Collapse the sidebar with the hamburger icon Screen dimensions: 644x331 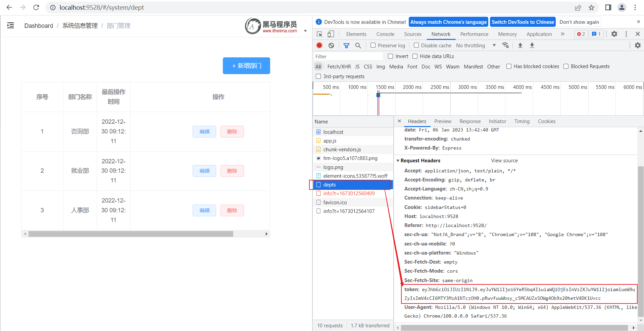click(x=10, y=25)
